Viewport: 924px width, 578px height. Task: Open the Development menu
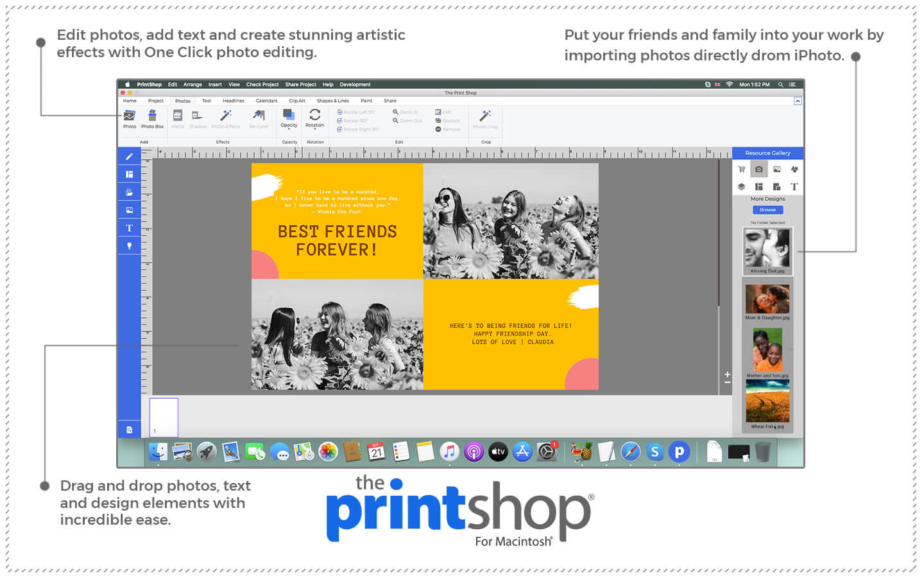point(355,84)
